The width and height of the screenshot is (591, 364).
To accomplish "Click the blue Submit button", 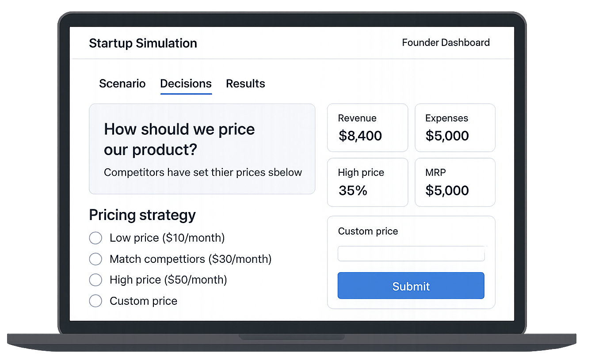I will click(411, 286).
